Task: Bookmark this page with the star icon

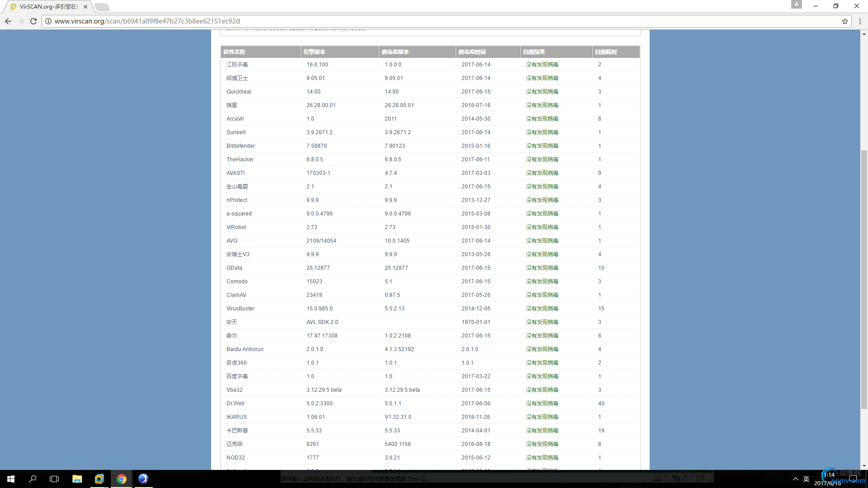Action: coord(844,21)
